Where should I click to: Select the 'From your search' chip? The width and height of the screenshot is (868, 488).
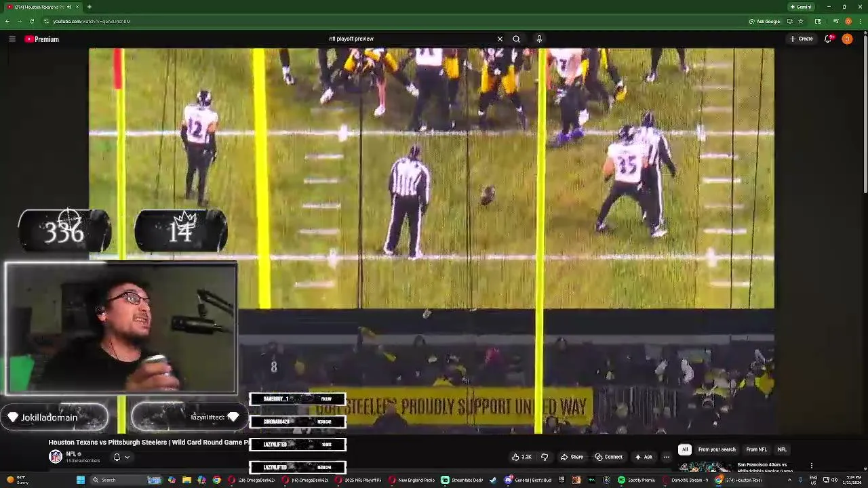pos(717,449)
